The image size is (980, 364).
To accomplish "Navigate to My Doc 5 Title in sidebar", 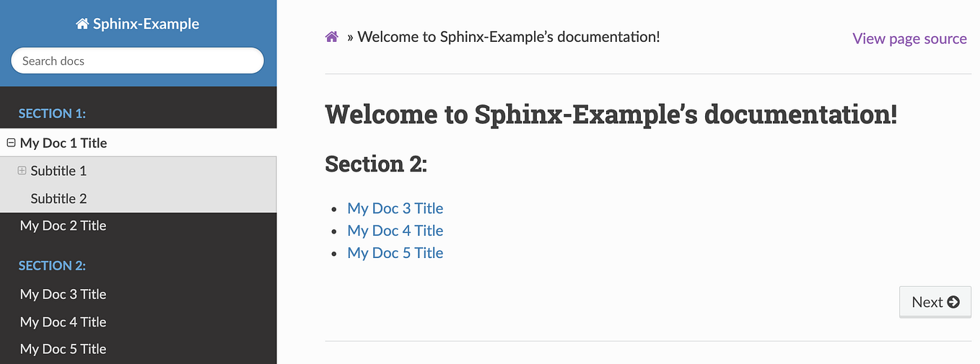I will (x=64, y=349).
